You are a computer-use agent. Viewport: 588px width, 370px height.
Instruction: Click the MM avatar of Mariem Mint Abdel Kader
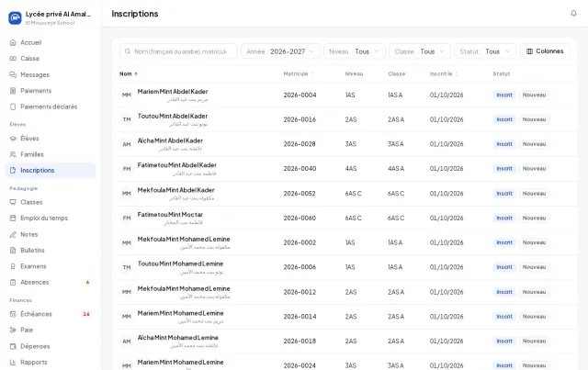tap(127, 95)
